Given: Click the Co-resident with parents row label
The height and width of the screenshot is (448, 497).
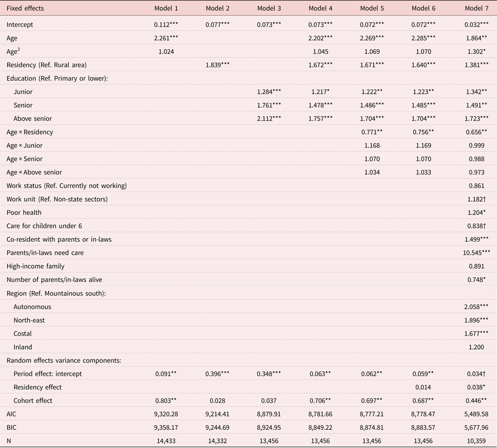Looking at the screenshot, I should (59, 239).
